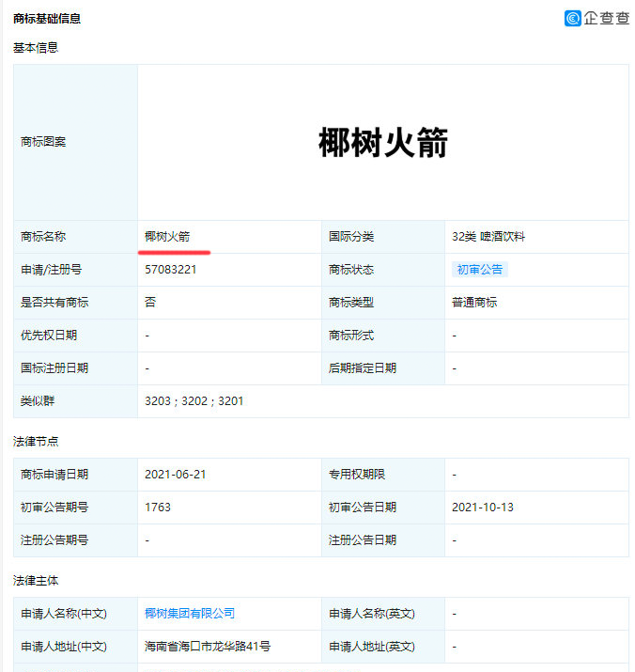
Task: Click the 普通商标 trademark type value
Action: tap(474, 303)
